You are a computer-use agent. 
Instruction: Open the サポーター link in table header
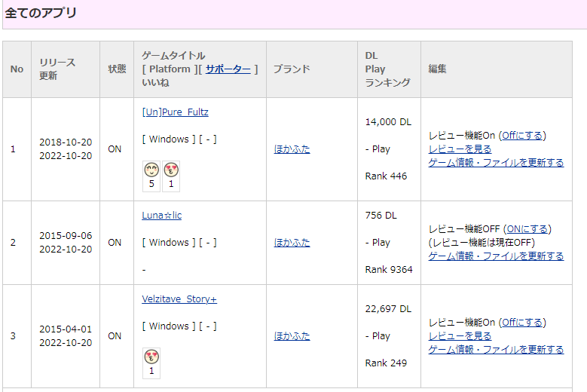pyautogui.click(x=228, y=69)
